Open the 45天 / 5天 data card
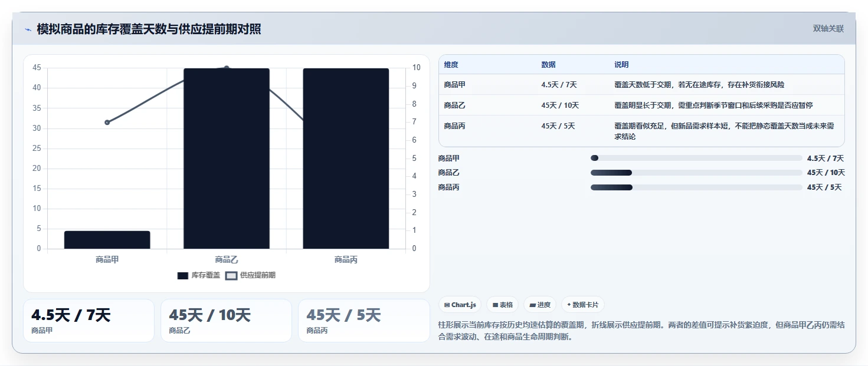Image resolution: width=868 pixels, height=366 pixels. tap(364, 321)
